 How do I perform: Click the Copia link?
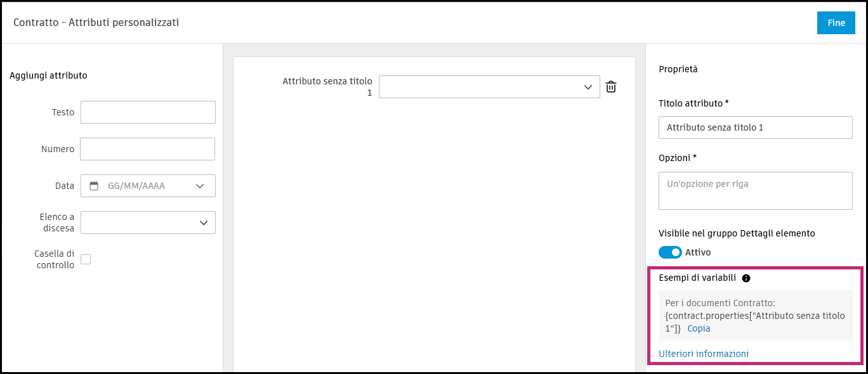699,328
